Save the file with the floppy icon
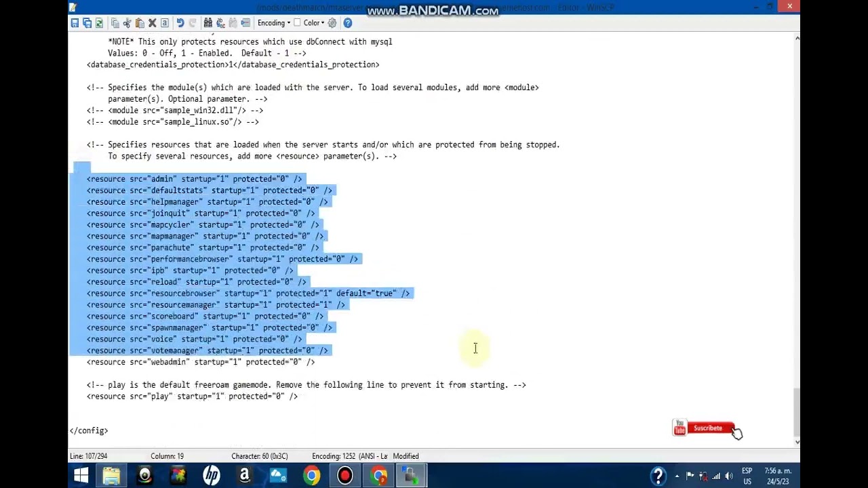868x488 pixels. pyautogui.click(x=75, y=23)
